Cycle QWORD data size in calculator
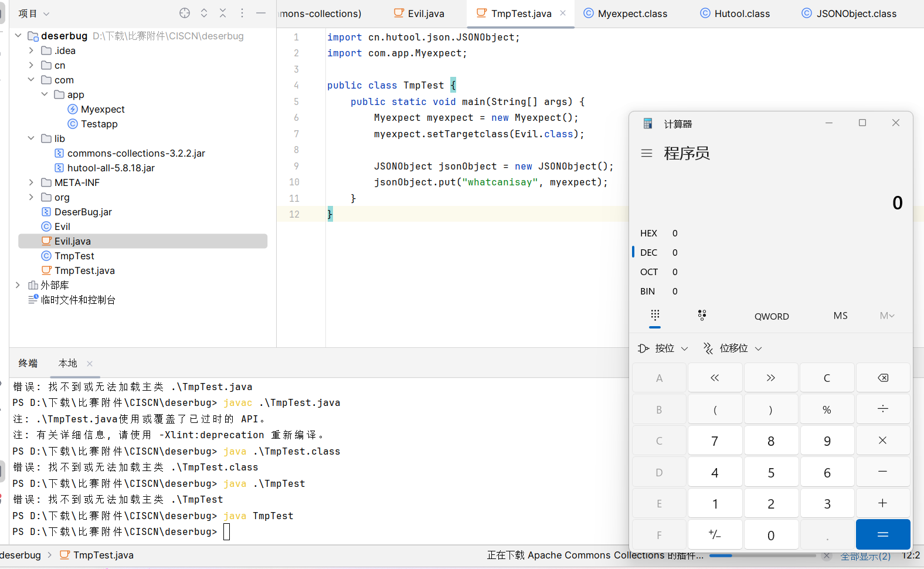 772,316
